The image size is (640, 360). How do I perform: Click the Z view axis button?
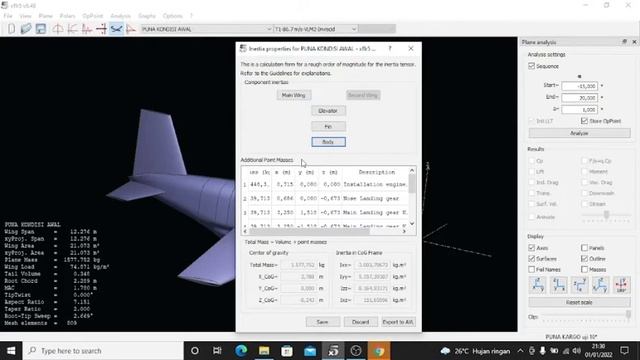[580, 285]
